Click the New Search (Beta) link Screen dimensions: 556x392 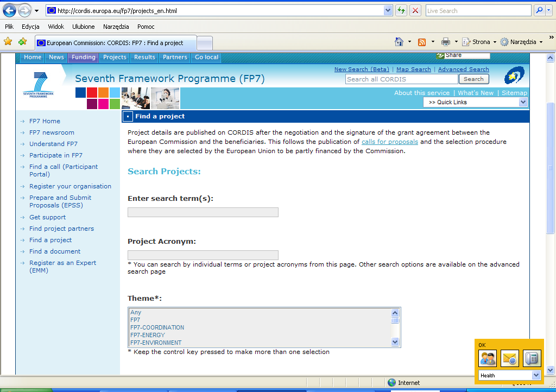click(362, 69)
